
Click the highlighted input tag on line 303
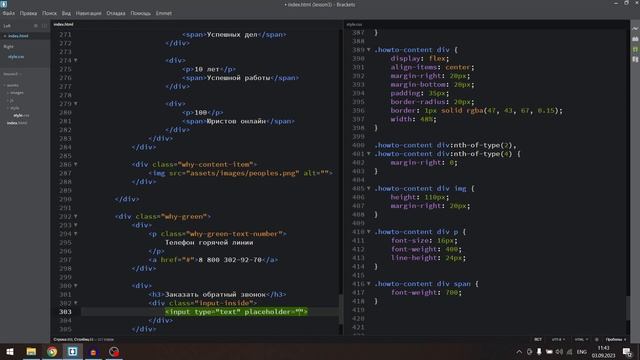(236, 312)
